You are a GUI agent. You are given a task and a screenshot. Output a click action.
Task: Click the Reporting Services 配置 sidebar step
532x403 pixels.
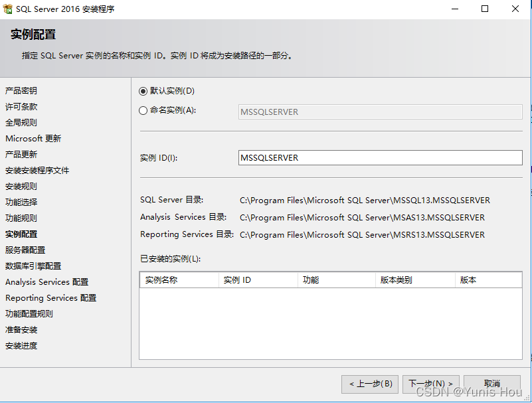click(51, 298)
